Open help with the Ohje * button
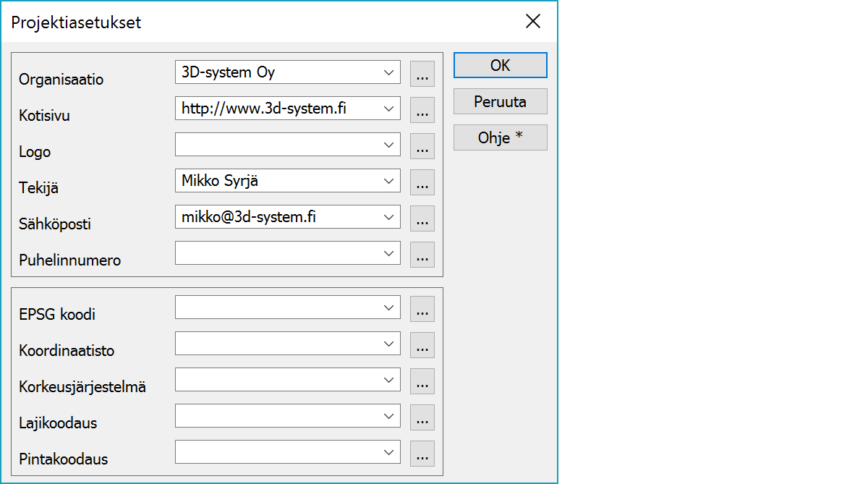868x484 pixels. [500, 137]
